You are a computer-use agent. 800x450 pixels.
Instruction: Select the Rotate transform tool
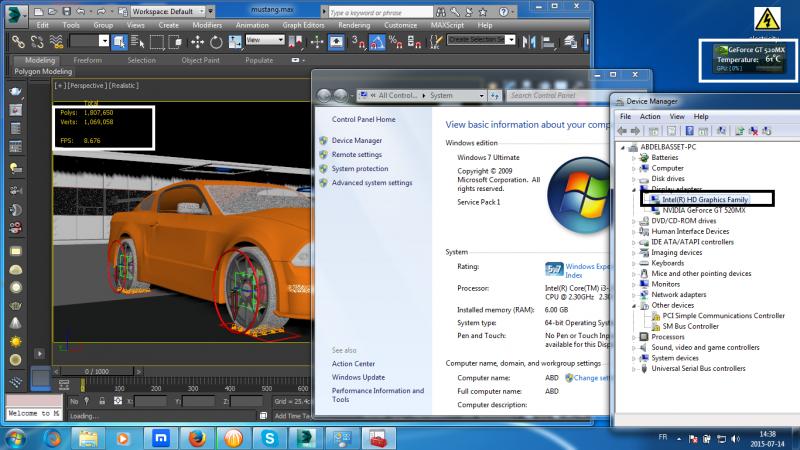216,41
